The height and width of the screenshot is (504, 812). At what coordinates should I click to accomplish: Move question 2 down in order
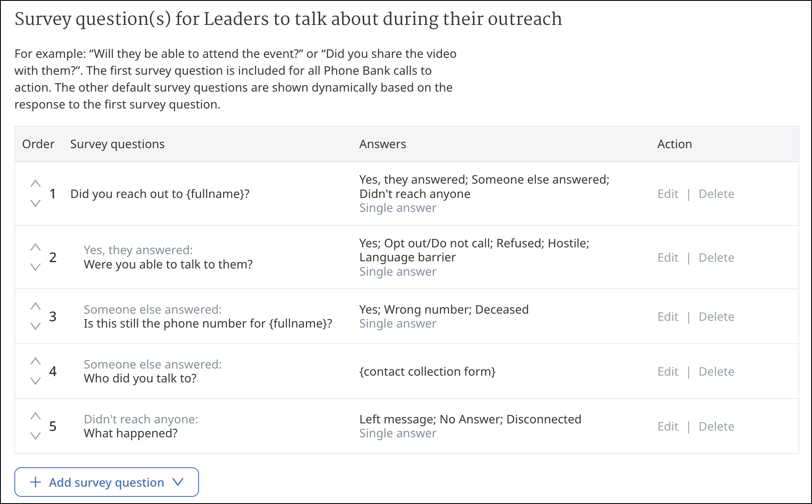35,267
